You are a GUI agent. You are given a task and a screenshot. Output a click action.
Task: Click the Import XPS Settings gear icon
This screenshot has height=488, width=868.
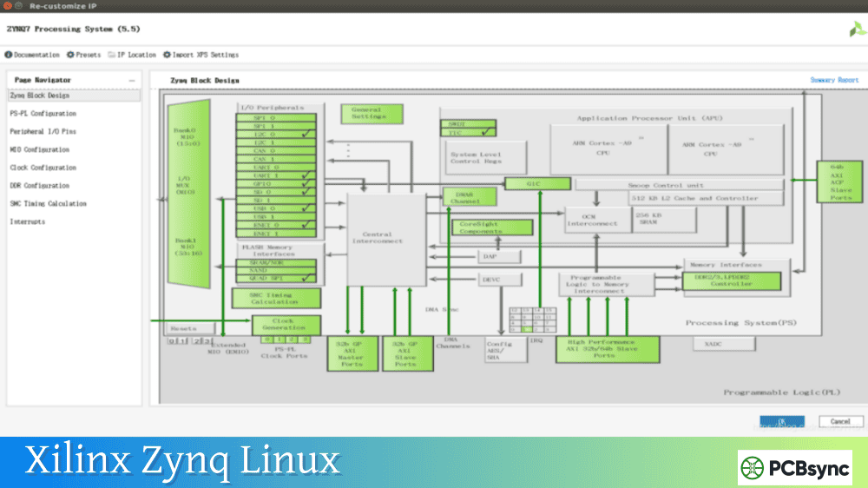[167, 55]
